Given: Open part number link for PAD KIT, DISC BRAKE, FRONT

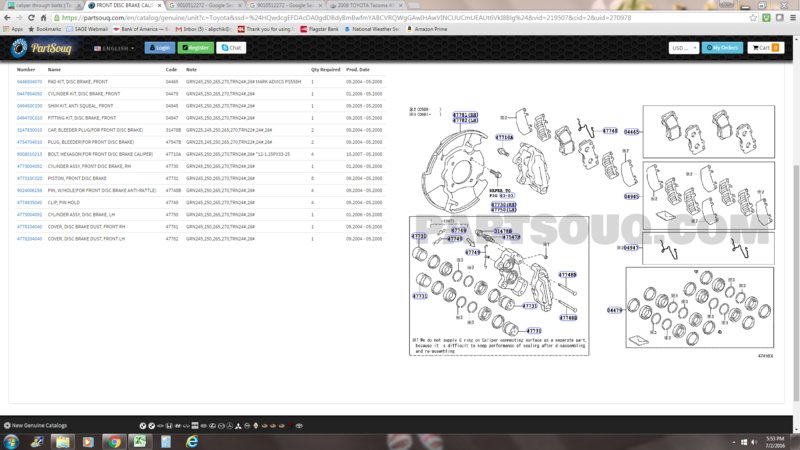Looking at the screenshot, I should coord(29,82).
